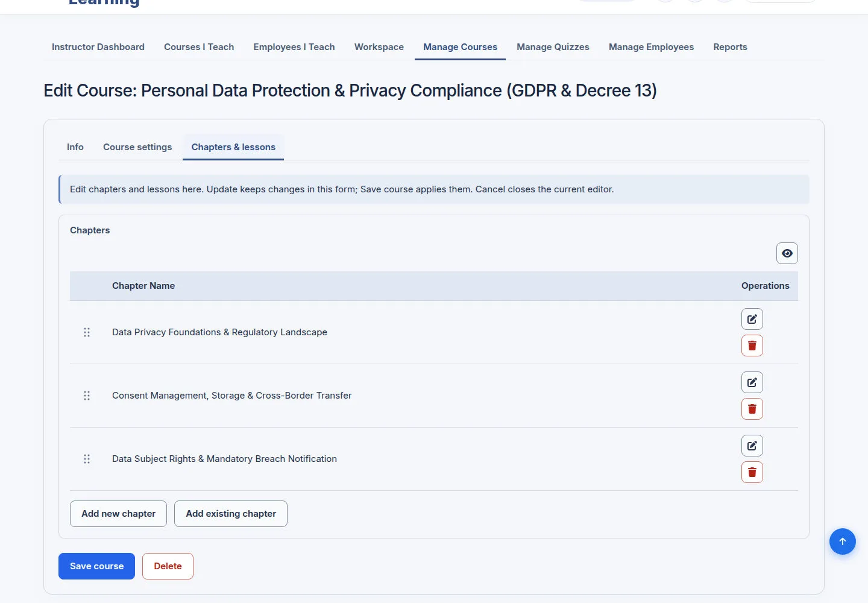Image resolution: width=868 pixels, height=603 pixels.
Task: Select the Chapters & lessons tab
Action: pyautogui.click(x=233, y=147)
